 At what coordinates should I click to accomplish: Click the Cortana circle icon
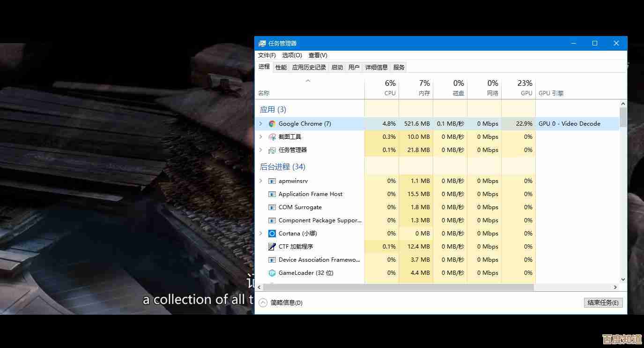272,234
